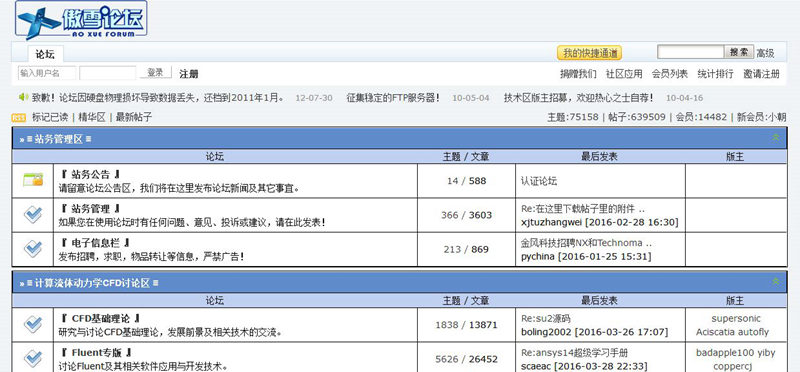Focus the search text box
800x372 pixels.
point(691,52)
